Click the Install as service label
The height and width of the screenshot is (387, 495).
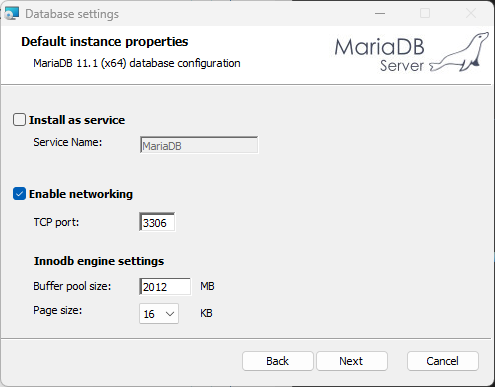(77, 120)
